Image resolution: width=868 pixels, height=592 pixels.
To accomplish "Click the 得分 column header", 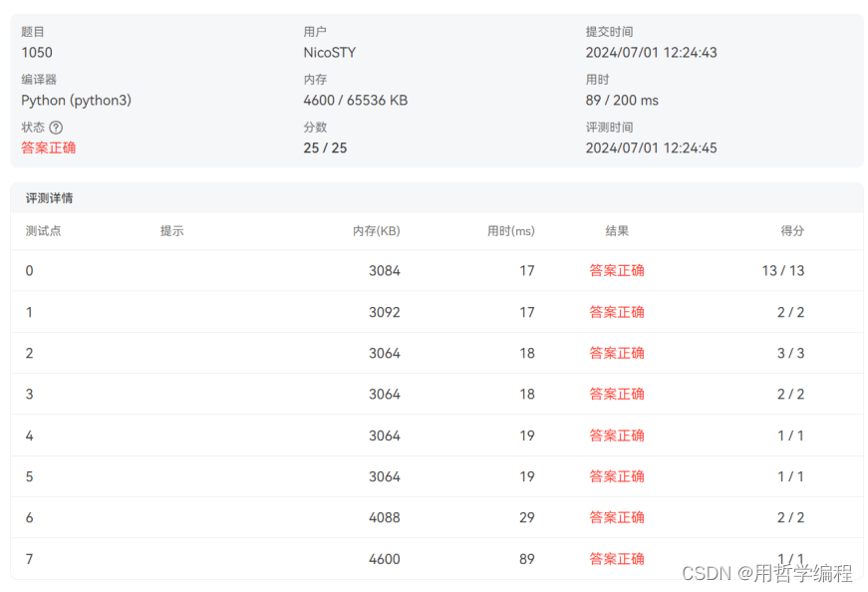I will point(792,231).
